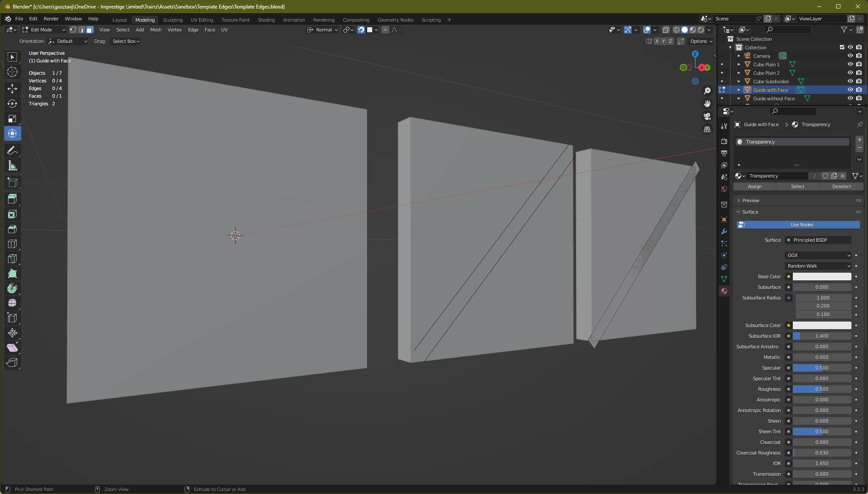
Task: Activate the Knife tool
Action: click(12, 259)
